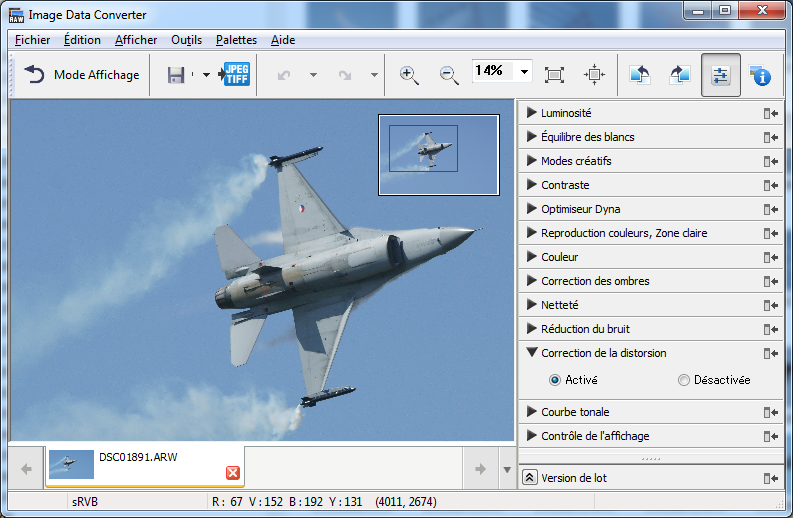Click the zoom in magnifier
Viewport: 793px width, 518px height.
click(409, 75)
